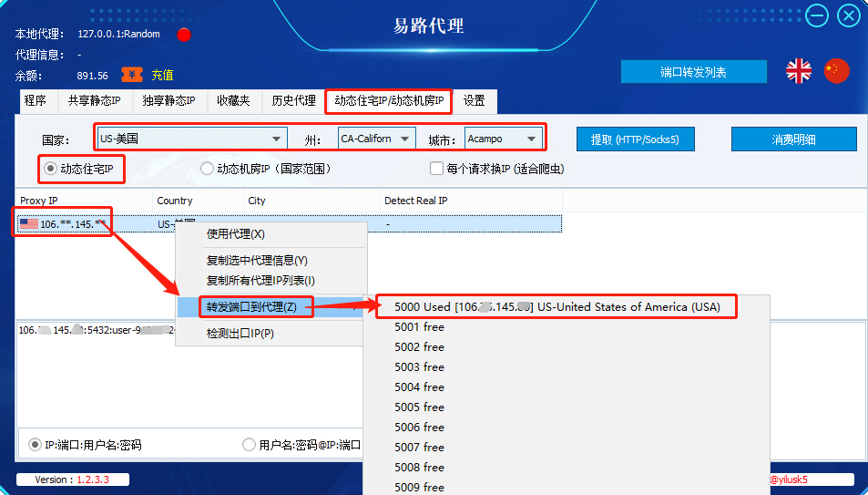Select port 5004 free entry
The width and height of the screenshot is (868, 495).
point(567,387)
